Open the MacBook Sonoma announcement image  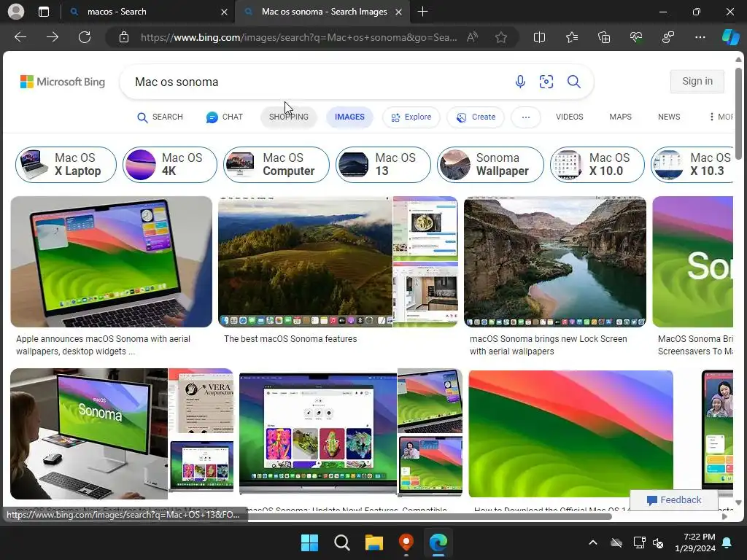pos(112,262)
